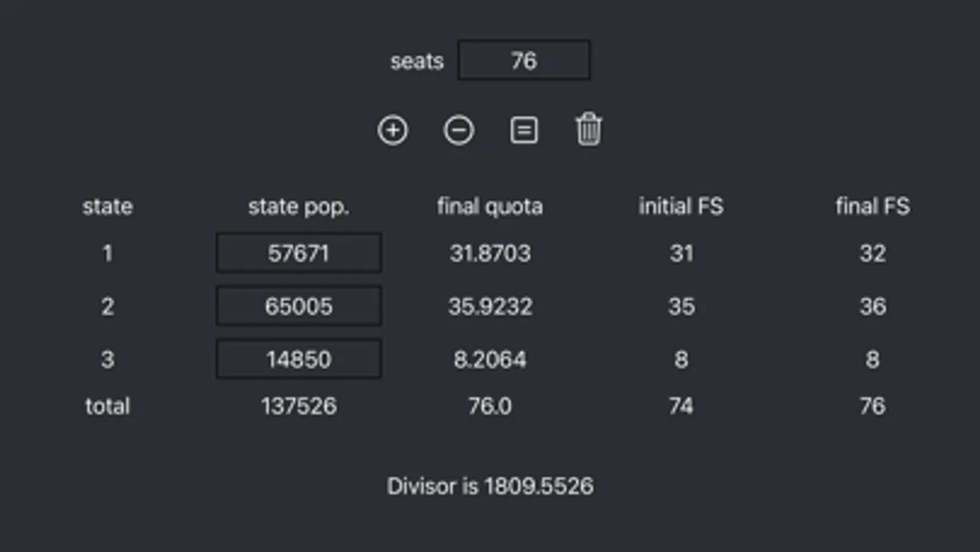Select state 3 population field 14850
This screenshot has width=980, height=552.
point(299,359)
